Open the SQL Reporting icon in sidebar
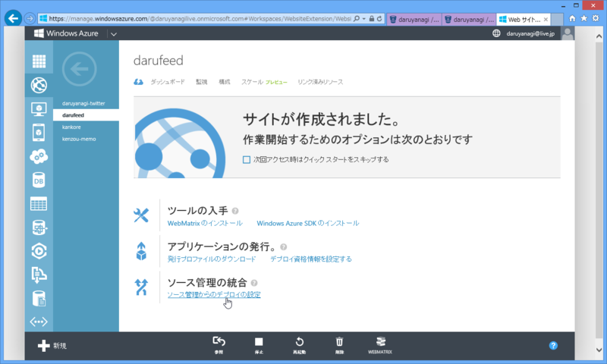 39,227
